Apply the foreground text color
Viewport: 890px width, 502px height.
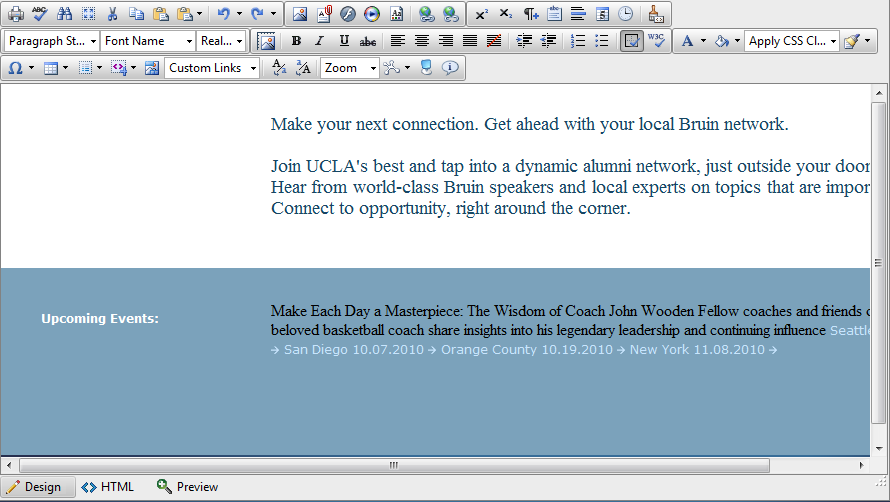coord(687,41)
